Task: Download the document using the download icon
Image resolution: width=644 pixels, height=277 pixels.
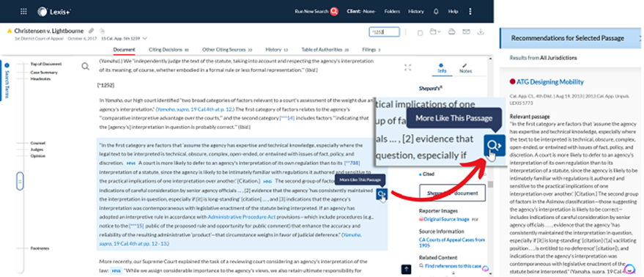Action: 481,32
